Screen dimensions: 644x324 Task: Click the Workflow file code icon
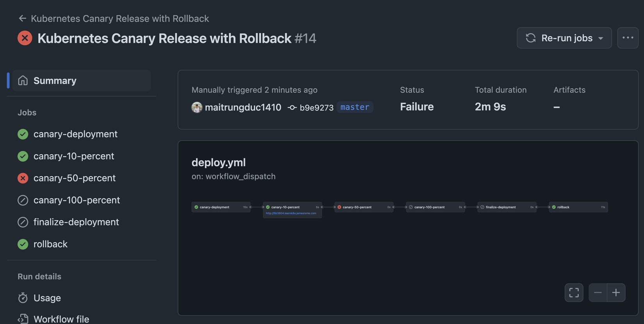(23, 319)
